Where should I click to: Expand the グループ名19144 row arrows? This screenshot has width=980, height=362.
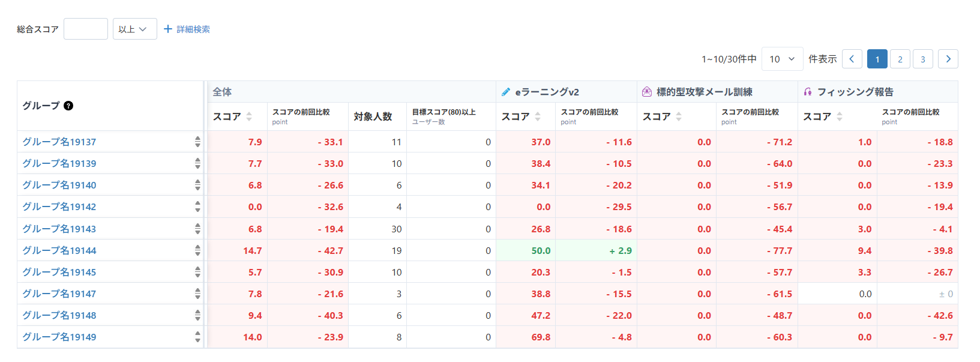click(x=197, y=250)
